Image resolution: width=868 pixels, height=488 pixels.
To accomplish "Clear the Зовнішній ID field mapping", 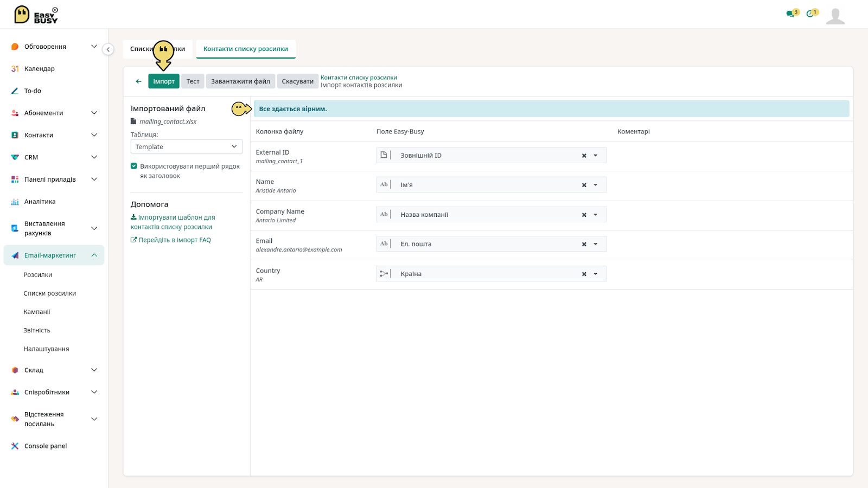I will click(584, 156).
